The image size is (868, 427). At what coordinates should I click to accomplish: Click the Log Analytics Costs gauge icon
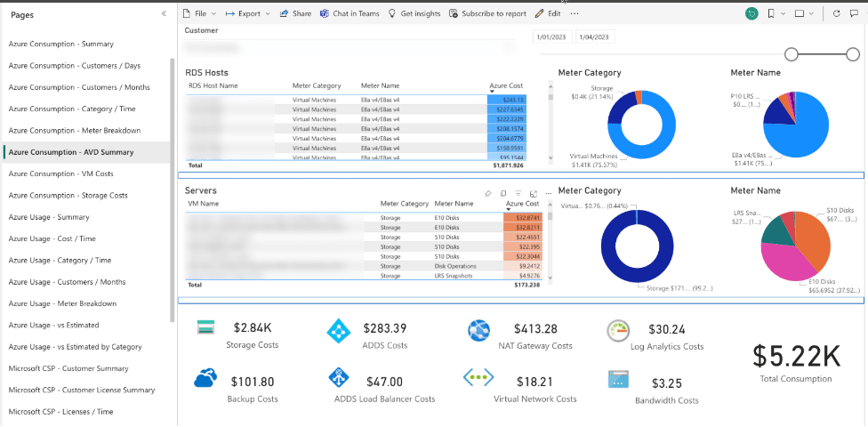click(618, 331)
